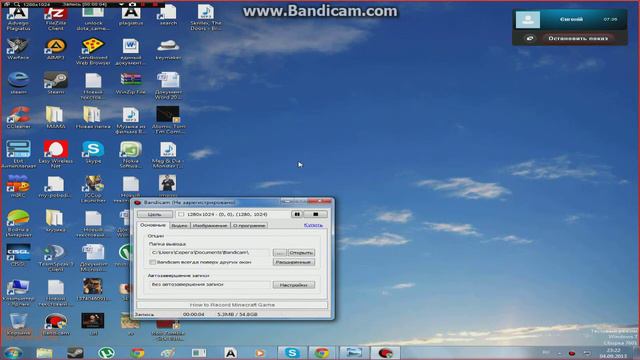Open the Steam desktop shortcut
Viewport: 640px width, 360px height.
pyautogui.click(x=56, y=83)
